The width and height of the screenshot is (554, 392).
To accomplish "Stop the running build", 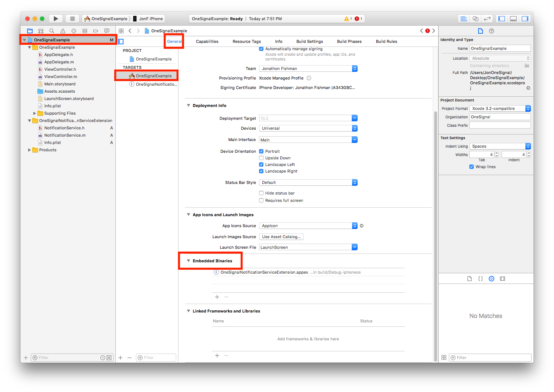I will coord(72,19).
